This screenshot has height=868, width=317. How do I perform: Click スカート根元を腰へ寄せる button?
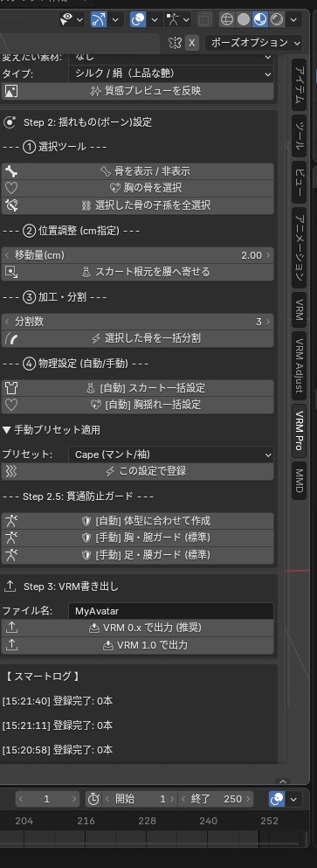tap(137, 272)
